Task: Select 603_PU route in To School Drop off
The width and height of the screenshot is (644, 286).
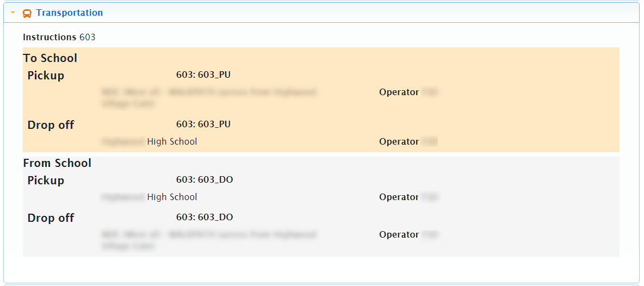Action: [x=203, y=125]
